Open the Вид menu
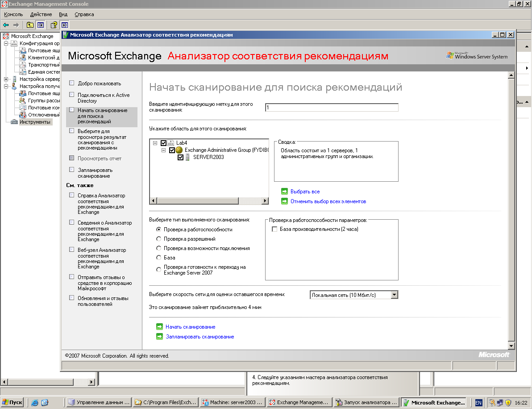532x409 pixels. point(63,14)
